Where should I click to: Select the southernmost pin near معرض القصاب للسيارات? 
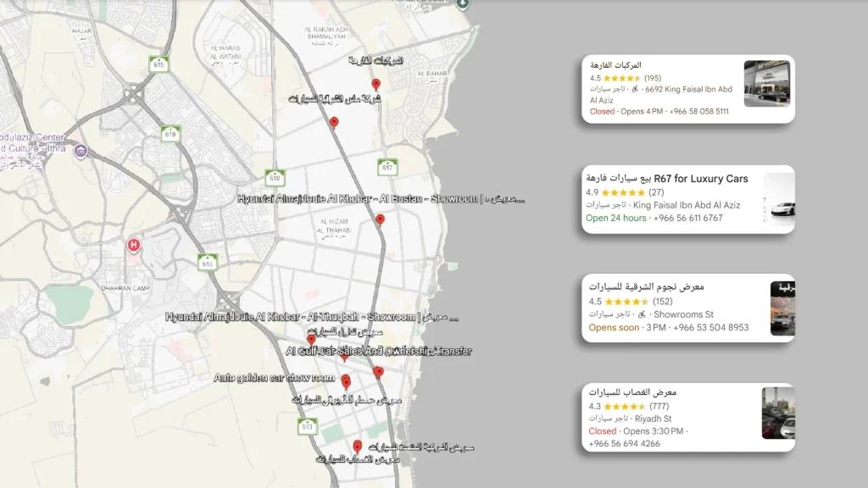click(x=358, y=446)
